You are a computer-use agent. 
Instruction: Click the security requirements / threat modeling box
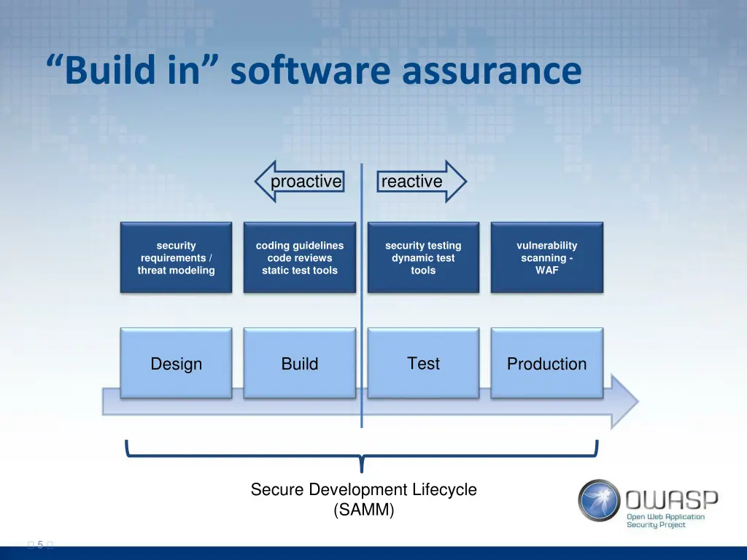[177, 257]
